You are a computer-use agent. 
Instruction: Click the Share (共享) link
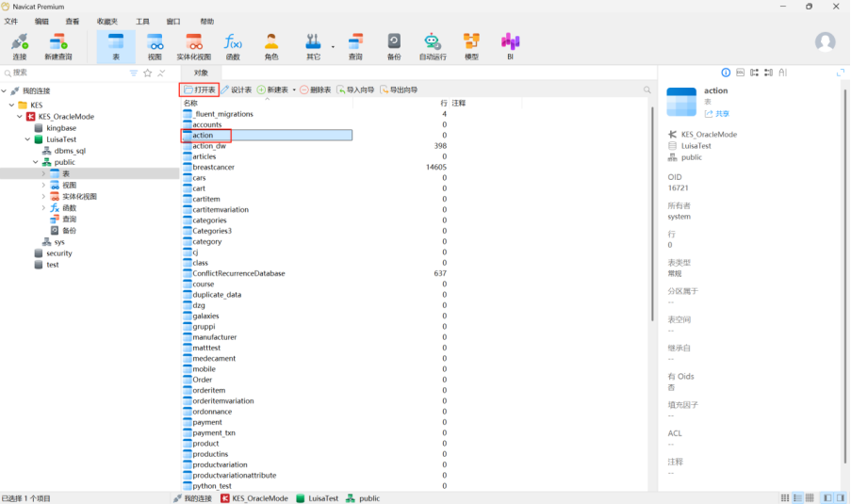(716, 113)
